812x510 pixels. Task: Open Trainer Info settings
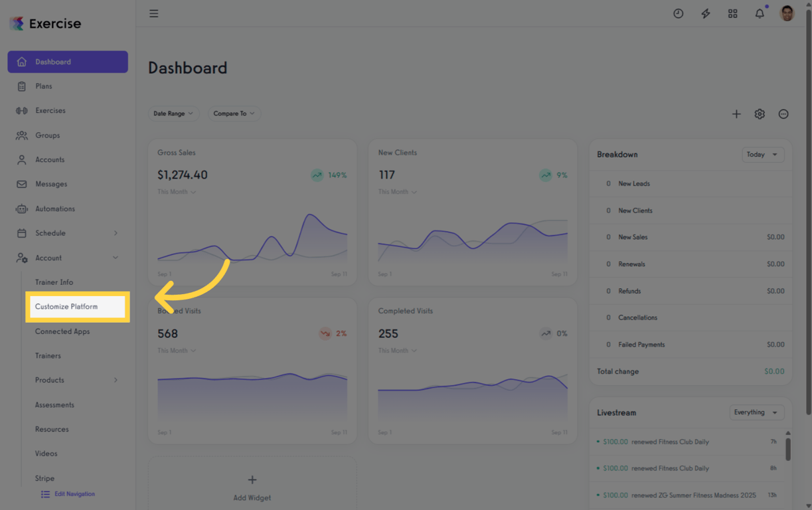click(x=54, y=282)
